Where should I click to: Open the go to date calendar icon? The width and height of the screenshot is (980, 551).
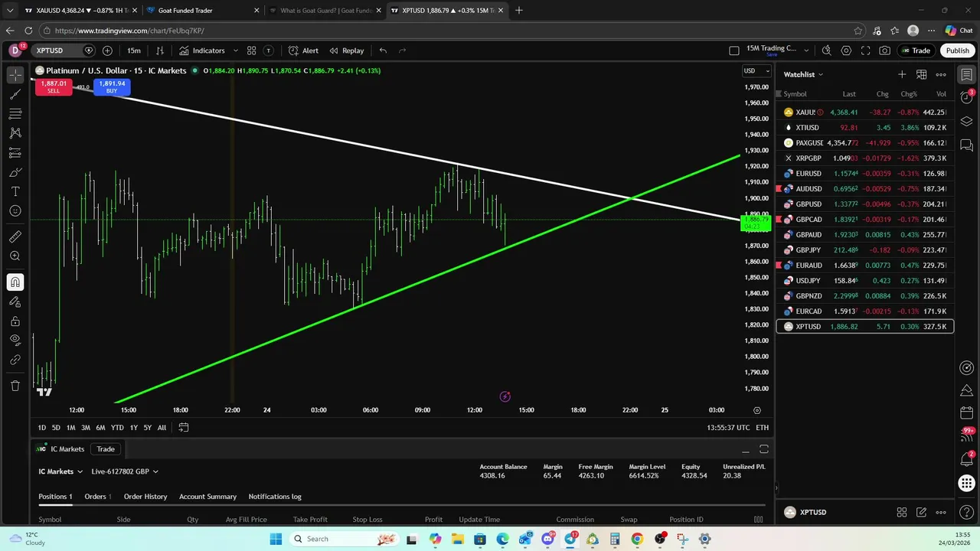pyautogui.click(x=184, y=428)
